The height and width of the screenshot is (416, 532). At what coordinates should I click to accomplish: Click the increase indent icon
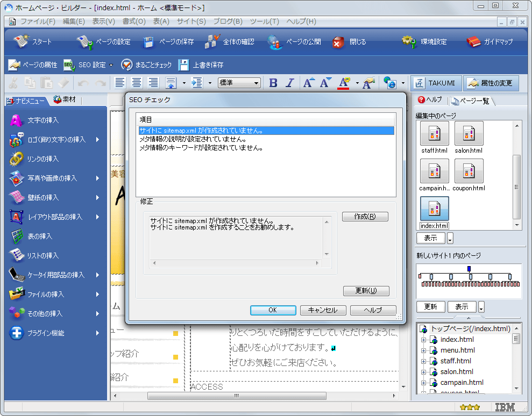click(197, 83)
